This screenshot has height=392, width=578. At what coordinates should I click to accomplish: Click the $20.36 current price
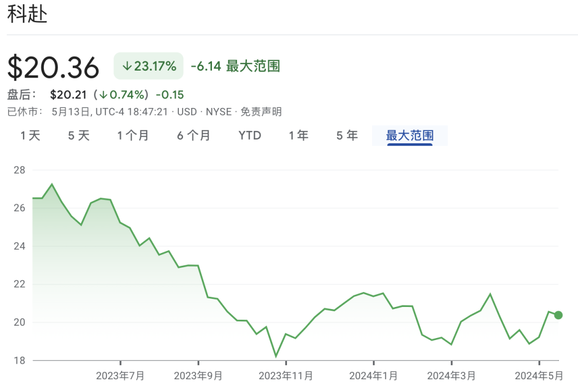54,68
